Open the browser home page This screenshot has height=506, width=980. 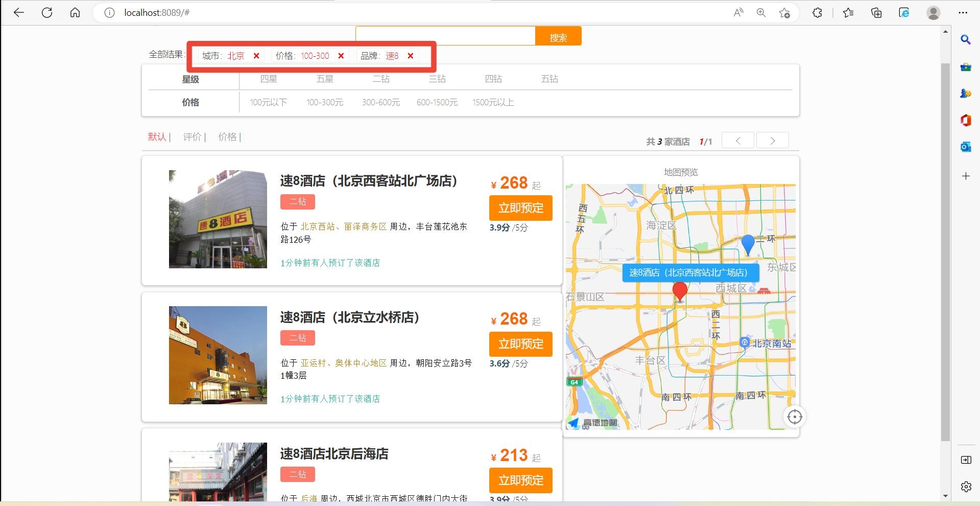click(75, 13)
